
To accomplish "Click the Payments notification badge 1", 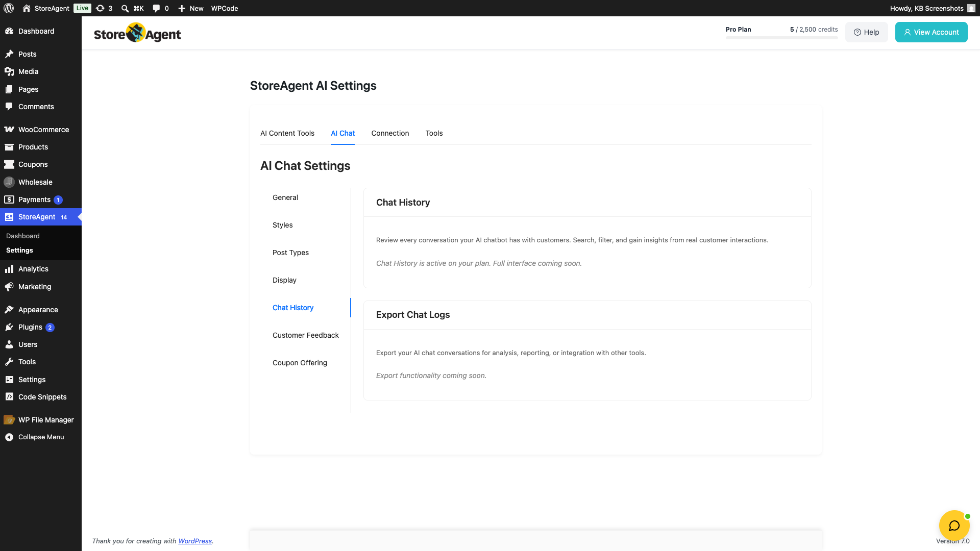I will pos(58,200).
